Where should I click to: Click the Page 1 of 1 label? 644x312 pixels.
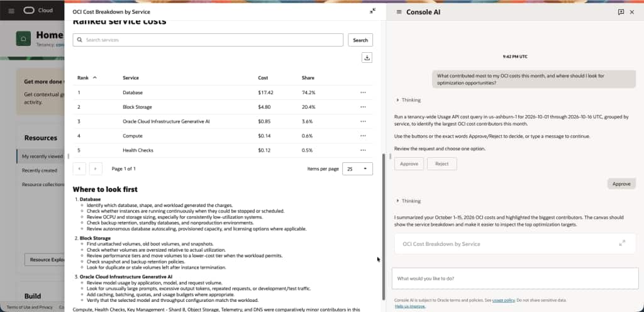point(124,169)
